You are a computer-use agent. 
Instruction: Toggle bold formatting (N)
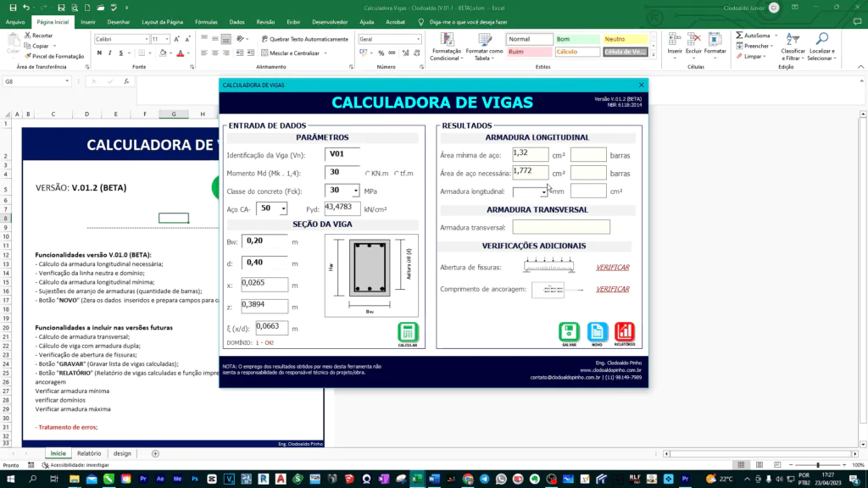[x=99, y=53]
